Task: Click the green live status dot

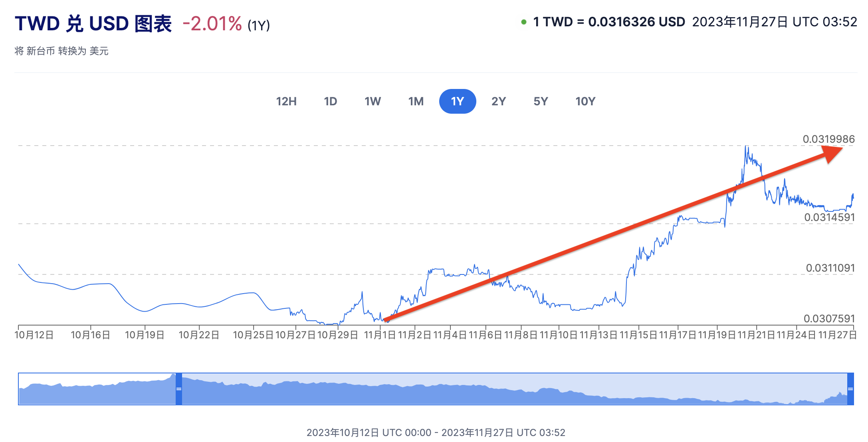Action: pyautogui.click(x=524, y=22)
